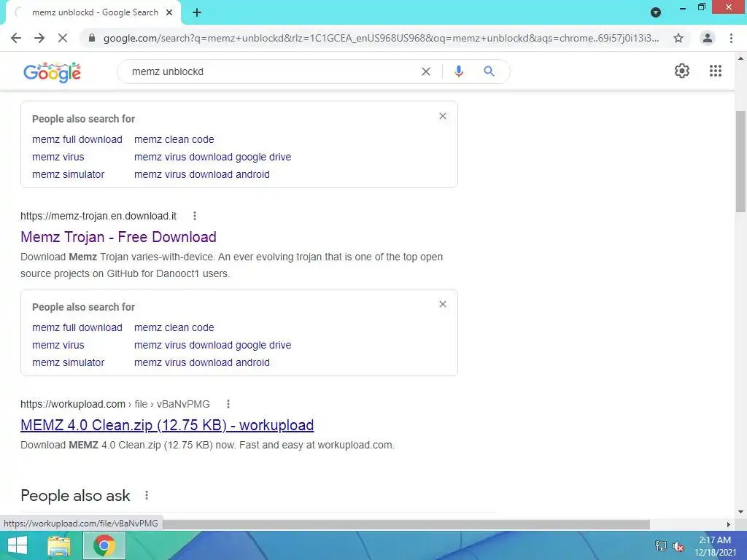Click scrollbar up arrow

[740, 58]
